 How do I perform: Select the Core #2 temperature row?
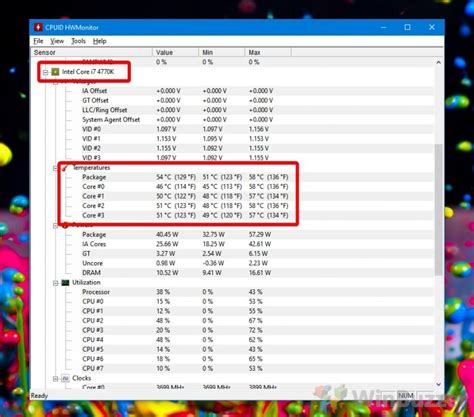[x=233, y=206]
